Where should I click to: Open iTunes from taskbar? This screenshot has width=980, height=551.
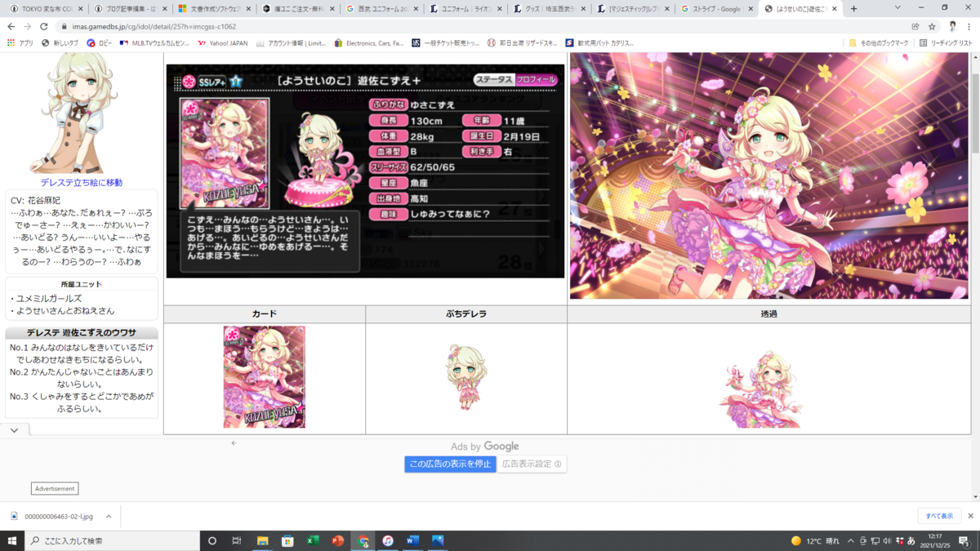pos(388,540)
